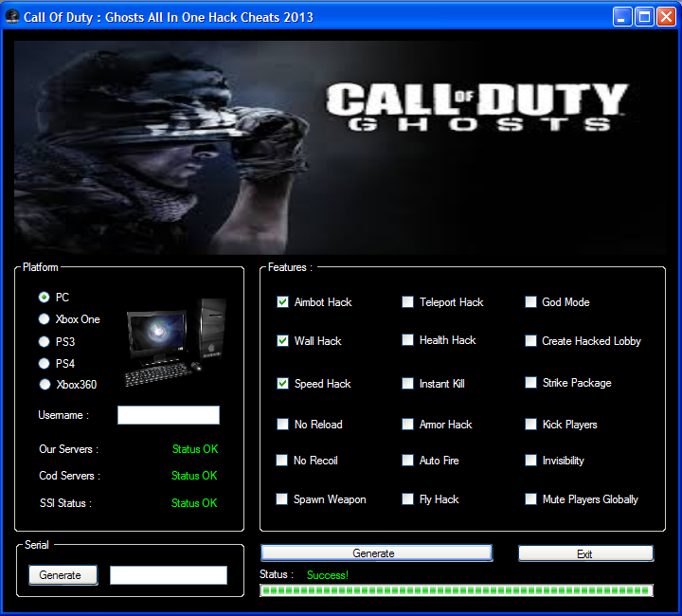The image size is (682, 616).
Task: Minimize the hack tool window
Action: pos(622,17)
